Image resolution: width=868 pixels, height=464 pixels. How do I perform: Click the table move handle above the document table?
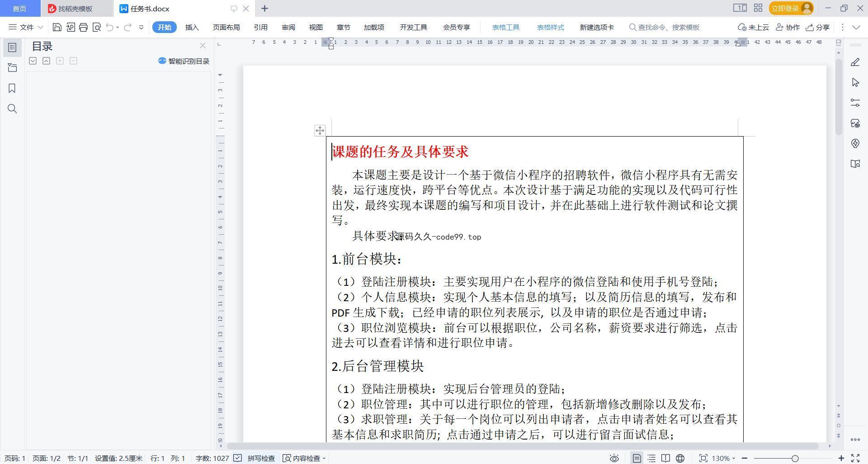coord(320,131)
